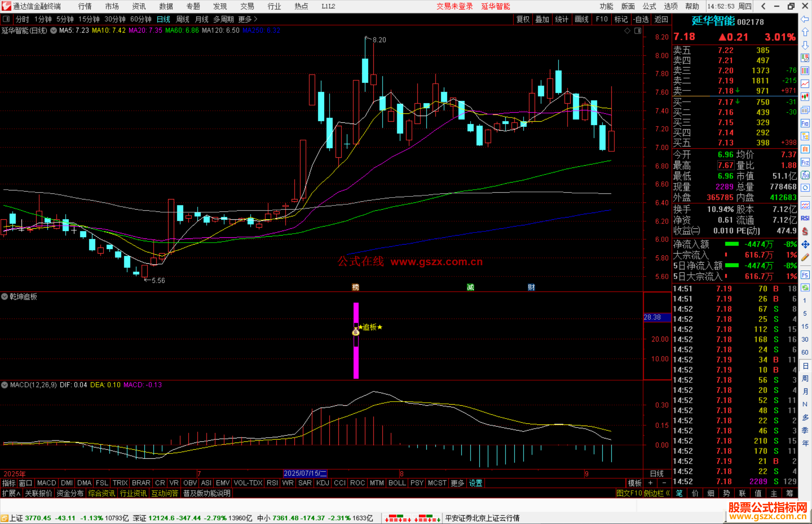
Task: Select the pencil drawing tool icon
Action: click(805, 257)
